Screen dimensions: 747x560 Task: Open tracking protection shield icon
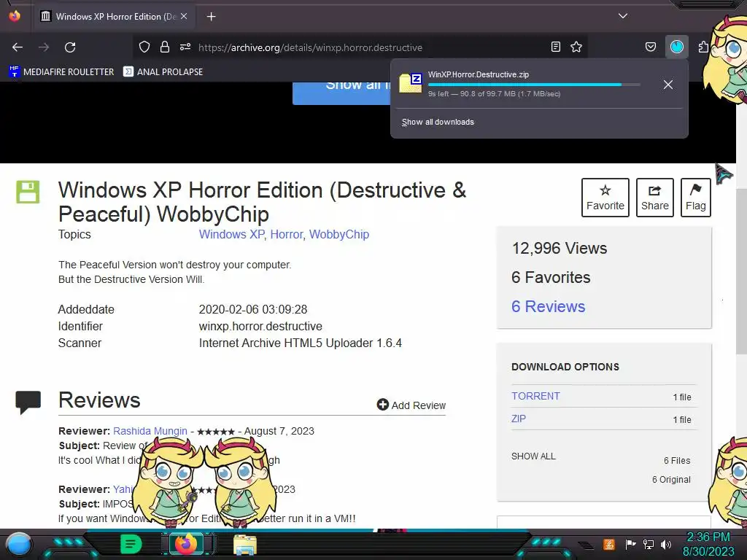144,47
